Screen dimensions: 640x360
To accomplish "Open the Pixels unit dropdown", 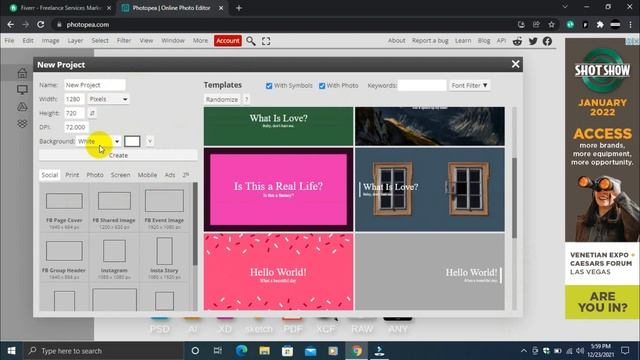I will point(108,99).
